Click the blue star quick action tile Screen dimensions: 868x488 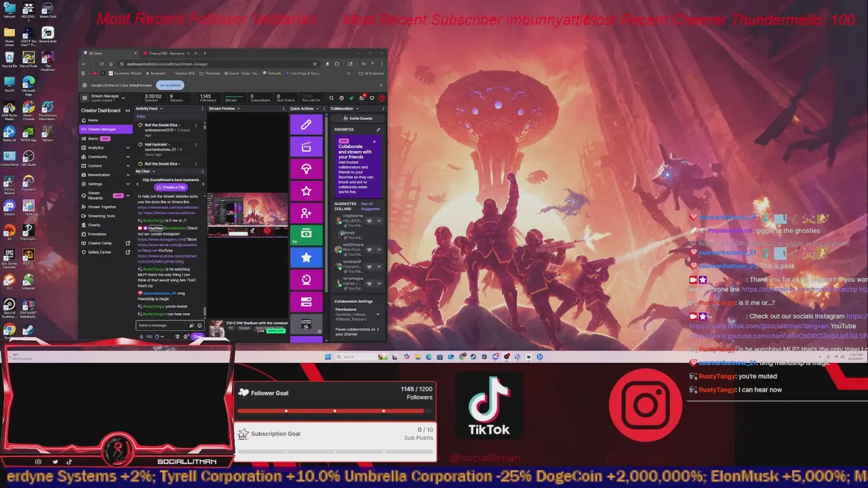pos(306,258)
